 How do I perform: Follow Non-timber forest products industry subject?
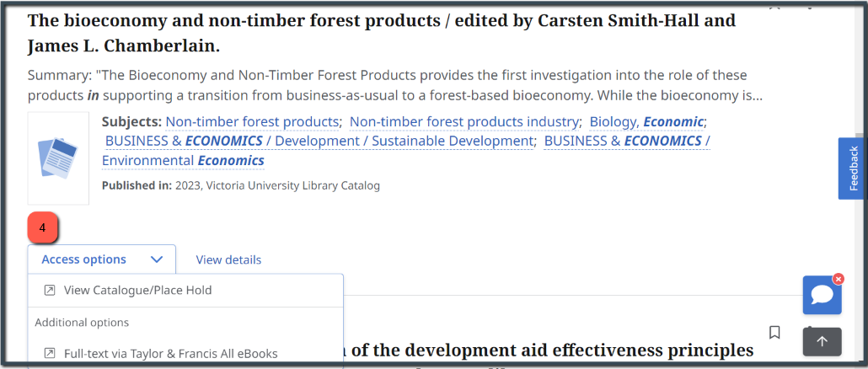point(463,121)
